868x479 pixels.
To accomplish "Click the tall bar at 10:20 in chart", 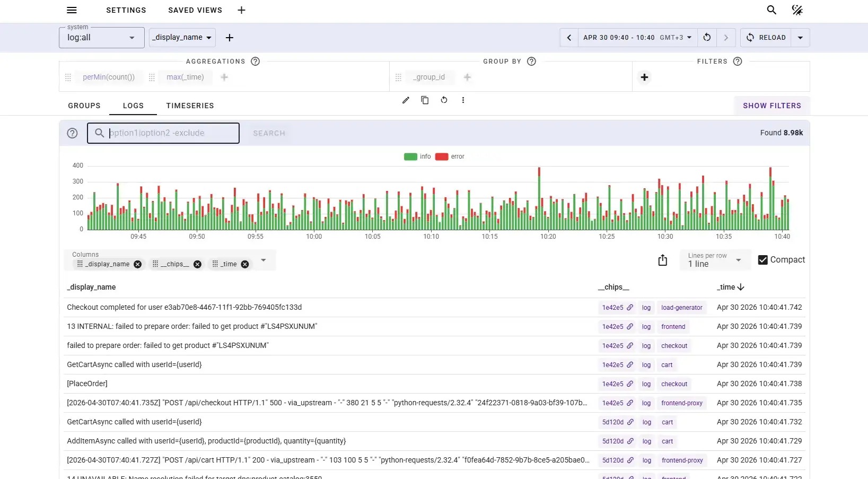I will (x=539, y=198).
